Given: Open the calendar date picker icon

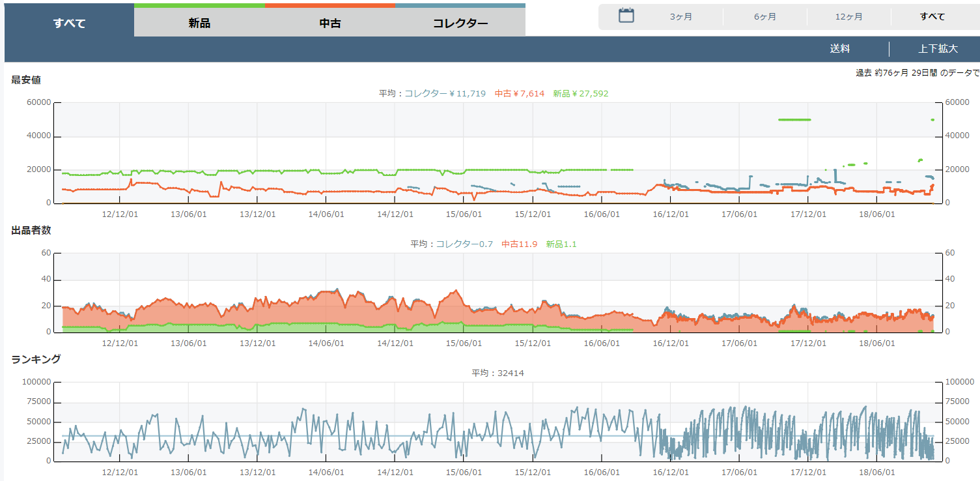Looking at the screenshot, I should pos(626,16).
